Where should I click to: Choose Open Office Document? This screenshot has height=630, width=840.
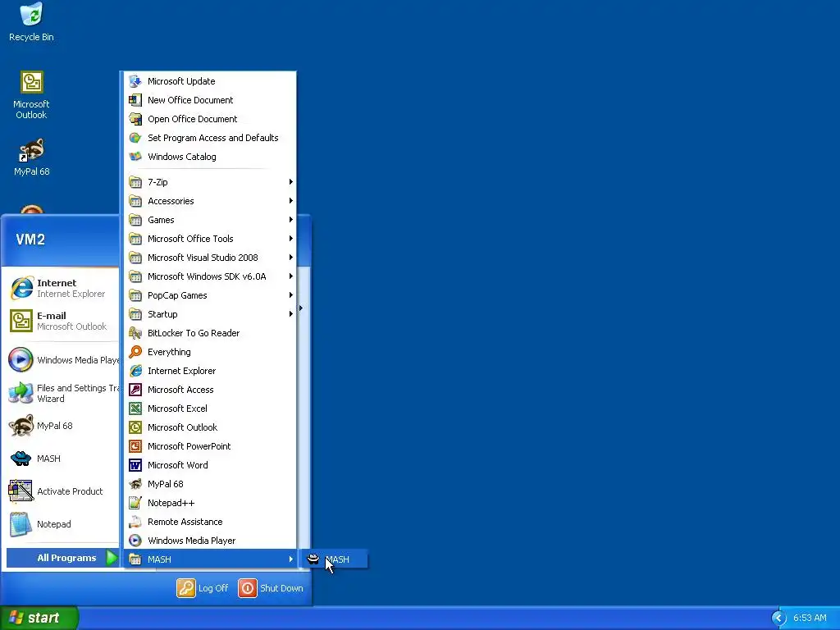pos(210,119)
